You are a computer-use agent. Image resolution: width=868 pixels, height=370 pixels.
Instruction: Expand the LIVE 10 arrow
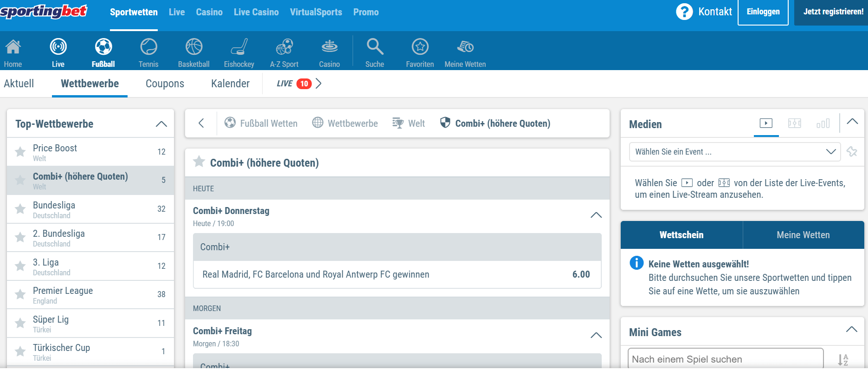[319, 84]
